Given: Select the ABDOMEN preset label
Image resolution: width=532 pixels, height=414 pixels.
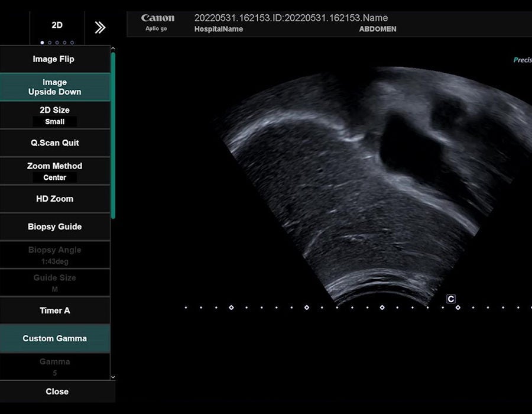Looking at the screenshot, I should (378, 29).
